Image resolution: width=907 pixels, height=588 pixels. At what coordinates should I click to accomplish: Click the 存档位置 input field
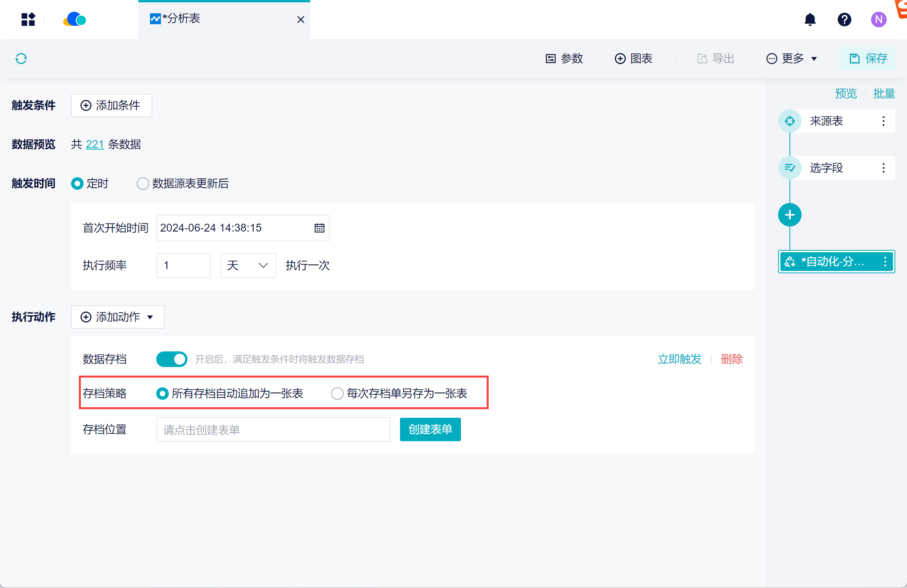click(273, 429)
